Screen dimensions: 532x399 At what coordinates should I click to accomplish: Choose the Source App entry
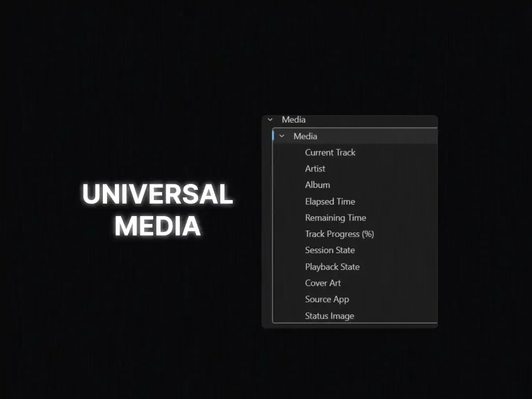(327, 299)
